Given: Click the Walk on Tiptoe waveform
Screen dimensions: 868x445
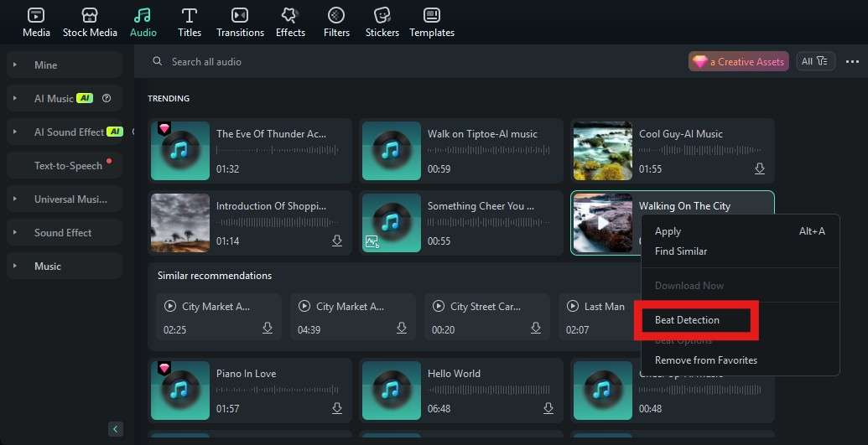Looking at the screenshot, I should (489, 150).
